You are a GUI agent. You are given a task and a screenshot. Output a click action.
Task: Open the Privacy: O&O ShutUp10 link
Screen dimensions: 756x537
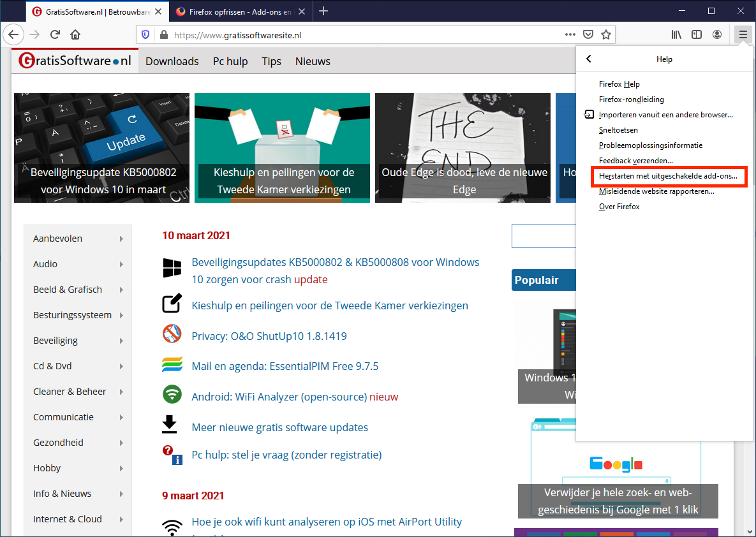pos(269,336)
